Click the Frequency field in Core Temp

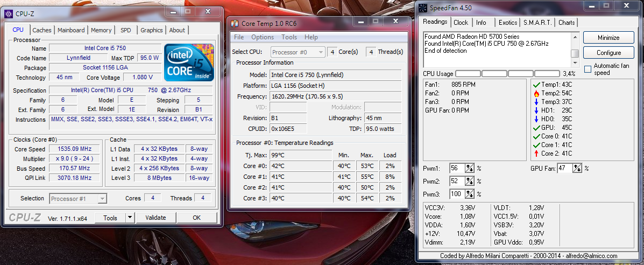pyautogui.click(x=336, y=96)
